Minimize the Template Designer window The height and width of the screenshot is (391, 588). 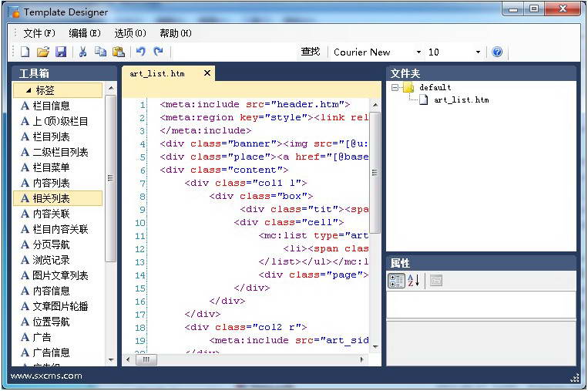[x=513, y=10]
